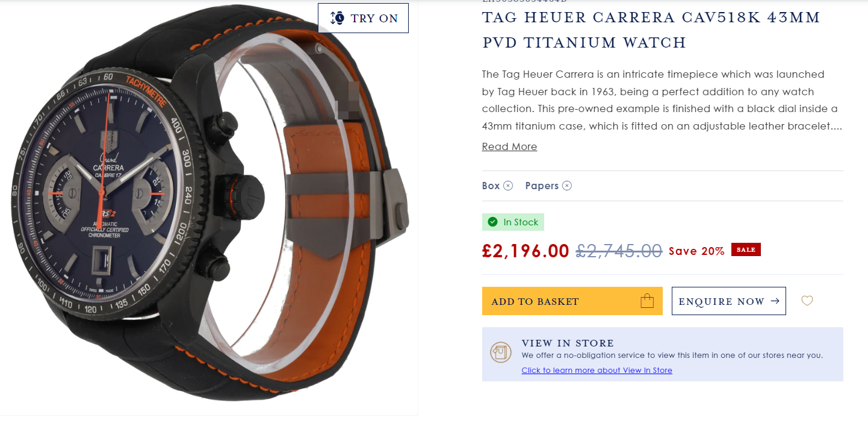The image size is (868, 426).
Task: Click the green checkmark In Stock icon
Action: click(493, 222)
